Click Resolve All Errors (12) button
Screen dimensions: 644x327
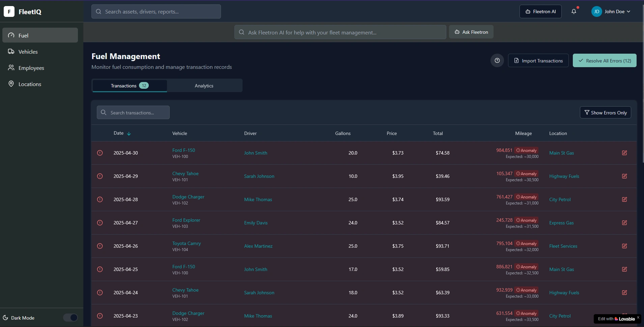coord(605,61)
